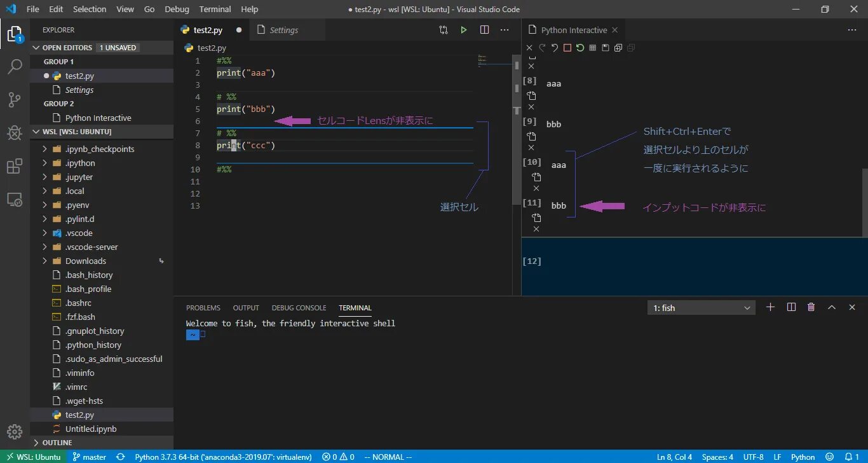Screen dimensions: 868x463
Task: Open the Selection menu
Action: pos(90,9)
